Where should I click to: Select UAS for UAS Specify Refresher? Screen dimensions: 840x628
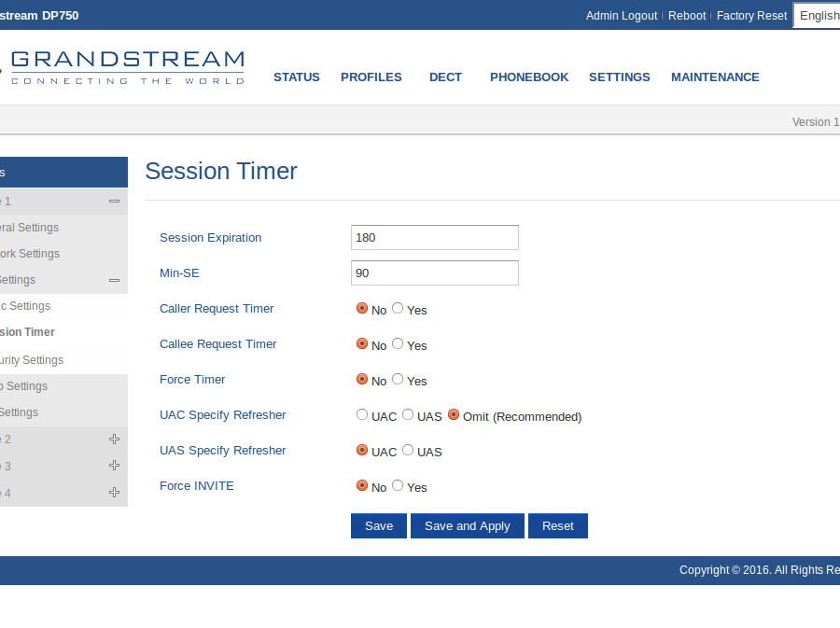408,450
